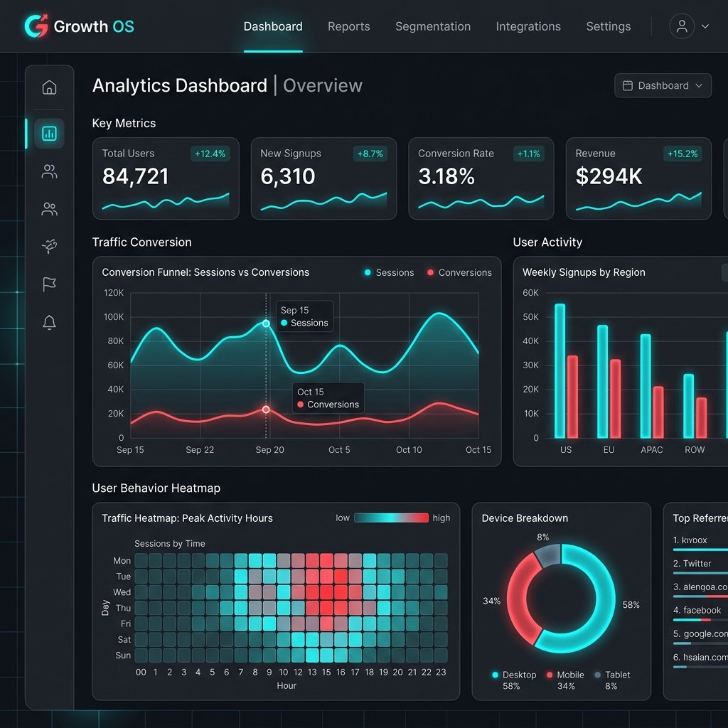Open the users icon below analytics
Viewport: 728px width, 728px height.
click(x=49, y=172)
